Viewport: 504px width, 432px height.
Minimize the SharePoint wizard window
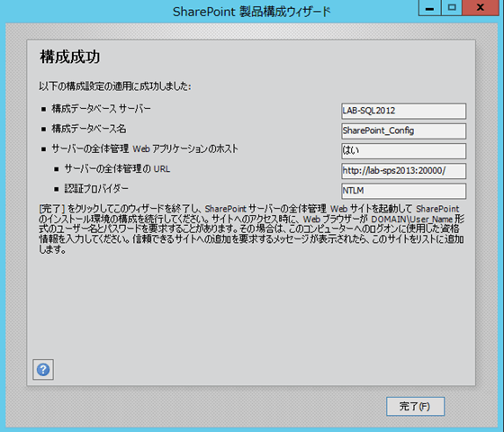click(x=430, y=8)
